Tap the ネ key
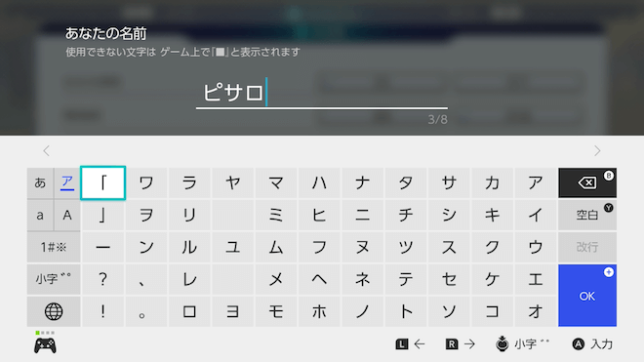The image size is (644, 362). (362, 279)
